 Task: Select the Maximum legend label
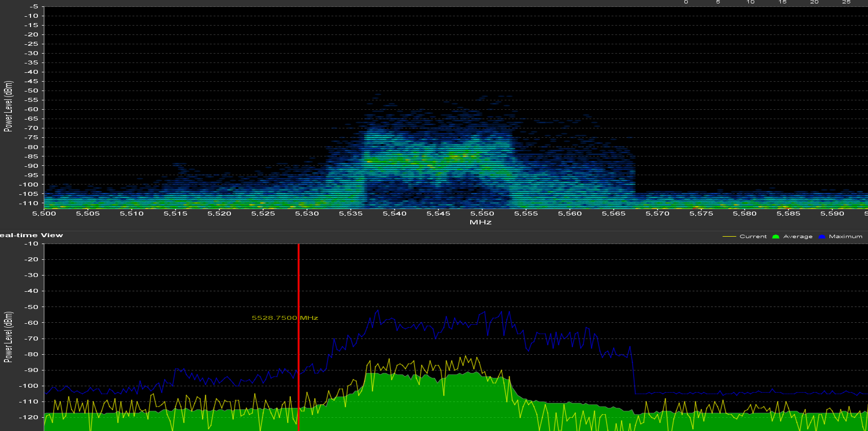(846, 237)
